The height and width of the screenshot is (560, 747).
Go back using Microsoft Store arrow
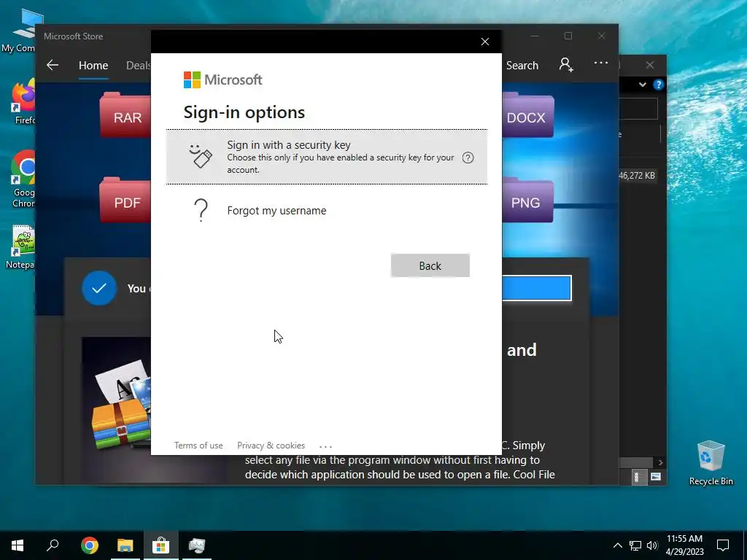pos(53,65)
